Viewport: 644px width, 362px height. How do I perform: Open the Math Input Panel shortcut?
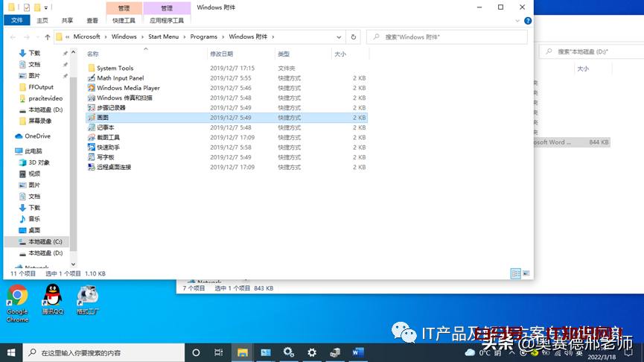120,78
